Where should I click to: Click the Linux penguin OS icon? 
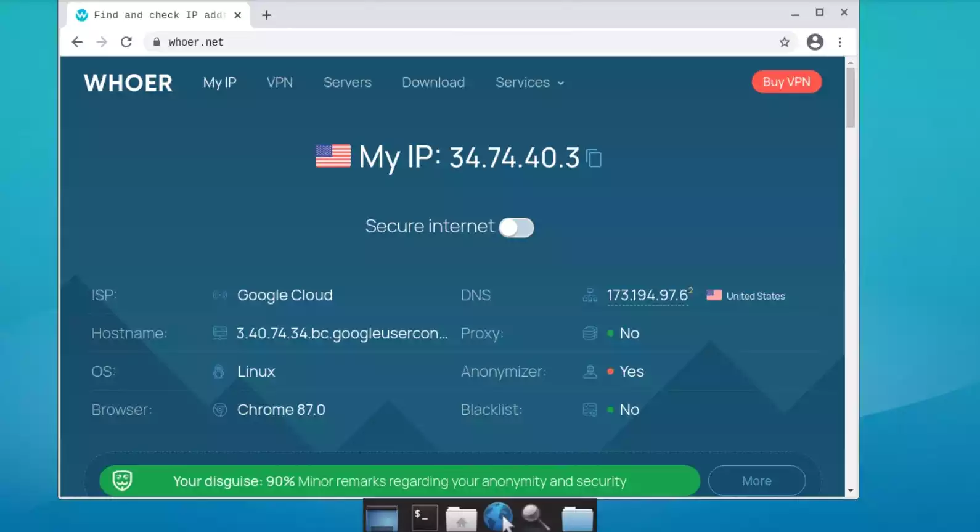click(x=219, y=372)
